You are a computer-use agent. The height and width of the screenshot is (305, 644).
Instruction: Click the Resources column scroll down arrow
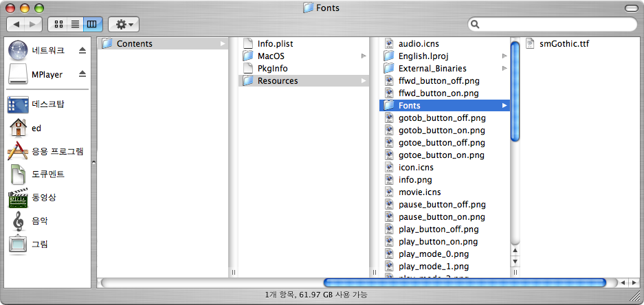pos(515,262)
